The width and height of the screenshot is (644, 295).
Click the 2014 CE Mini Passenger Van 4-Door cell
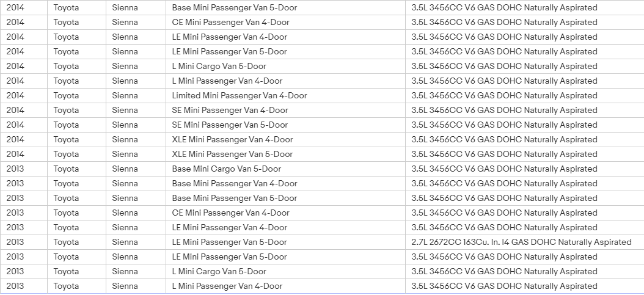tap(285, 22)
